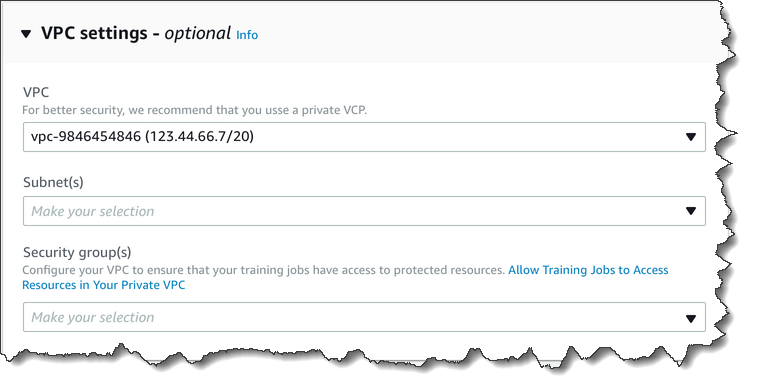Follow the 'Allow Training Jobs to Access' link

tap(588, 270)
